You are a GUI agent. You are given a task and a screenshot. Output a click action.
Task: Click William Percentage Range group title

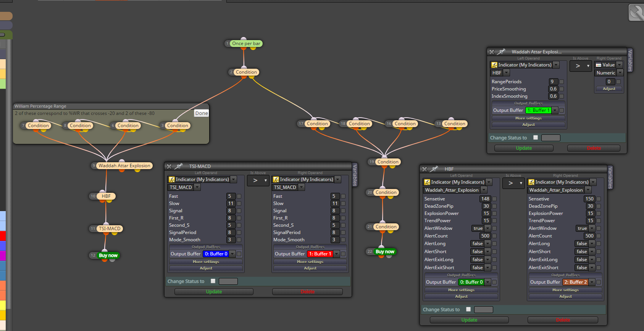40,106
